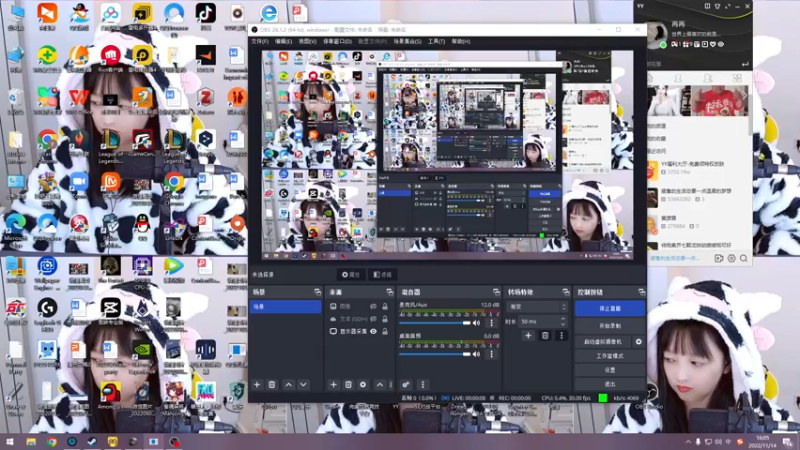The image size is (800, 450).
Task: Open Google Chrome from the taskbar
Action: [x=52, y=442]
